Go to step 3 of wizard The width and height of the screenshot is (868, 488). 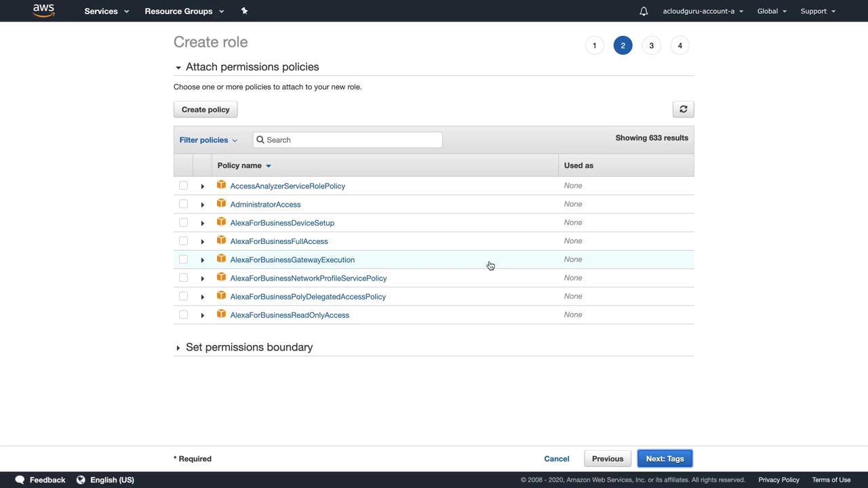point(651,45)
